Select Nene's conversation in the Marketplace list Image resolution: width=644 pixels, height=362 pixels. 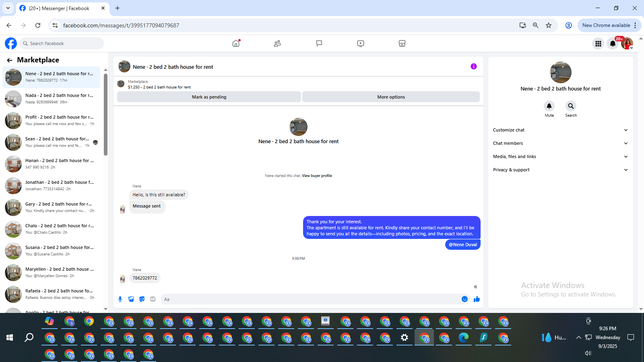[x=52, y=77]
